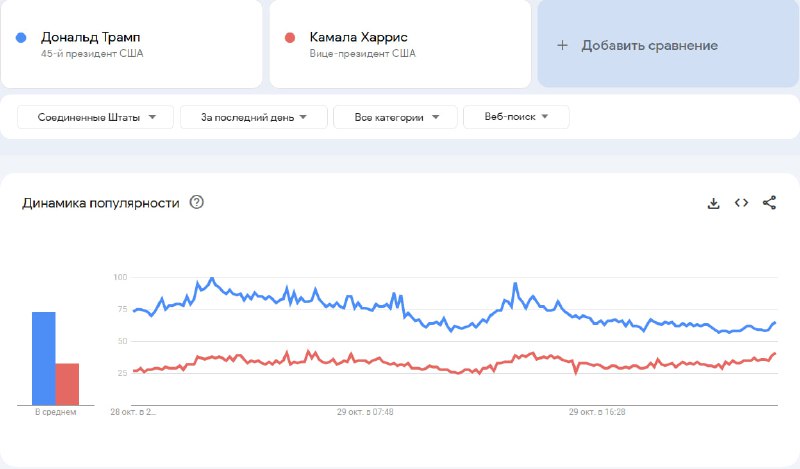The height and width of the screenshot is (469, 800).
Task: Click the blue dot beside Дональд Трамп
Action: 21,37
